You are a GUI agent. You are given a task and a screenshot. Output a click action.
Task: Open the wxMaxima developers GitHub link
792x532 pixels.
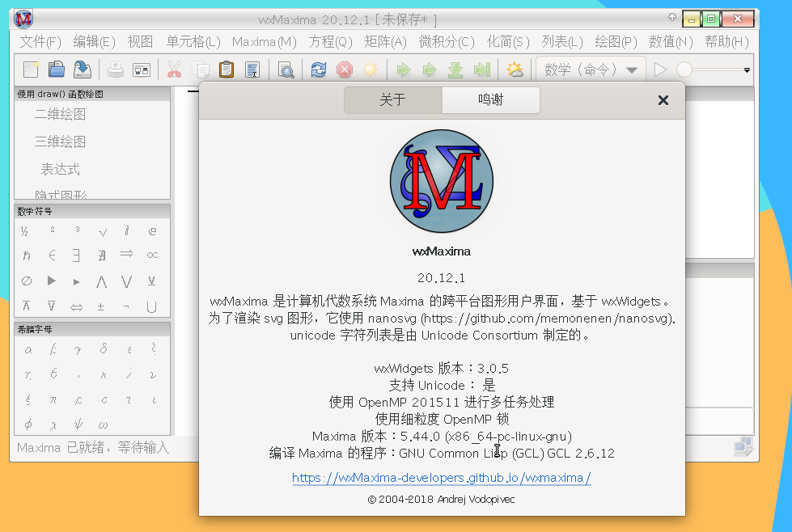tap(442, 478)
